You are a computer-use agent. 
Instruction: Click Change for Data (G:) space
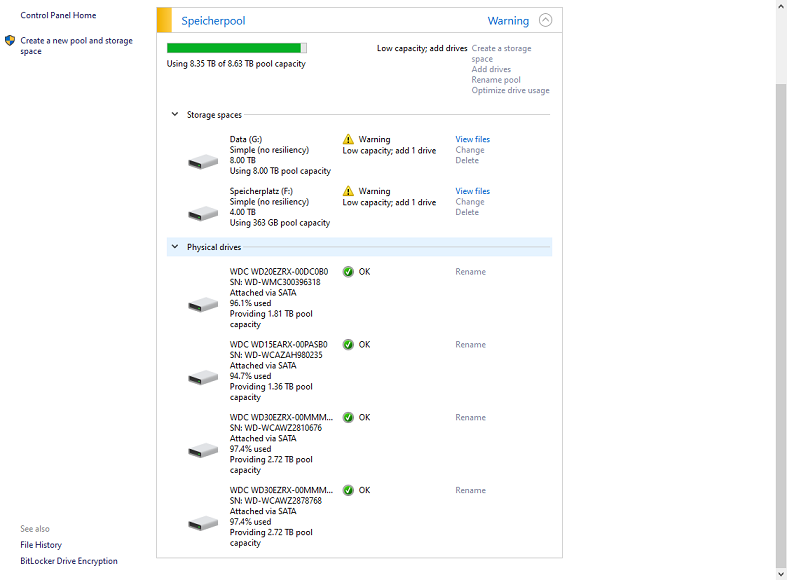[470, 150]
